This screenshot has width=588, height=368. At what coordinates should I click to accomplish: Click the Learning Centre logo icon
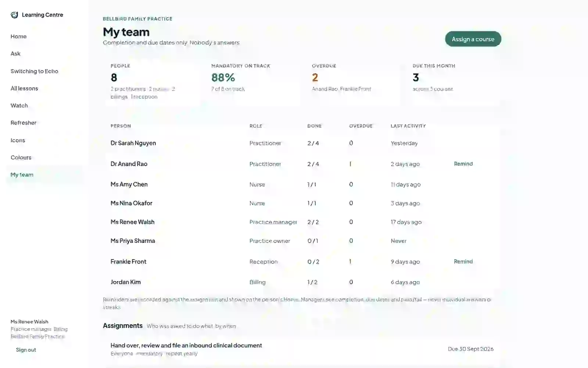pyautogui.click(x=14, y=15)
